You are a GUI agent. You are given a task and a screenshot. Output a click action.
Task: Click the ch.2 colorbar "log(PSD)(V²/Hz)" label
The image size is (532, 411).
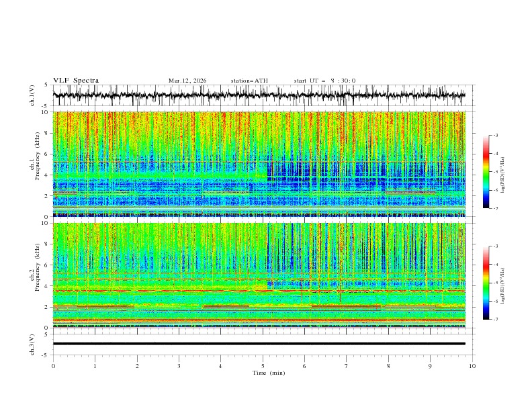(x=503, y=285)
